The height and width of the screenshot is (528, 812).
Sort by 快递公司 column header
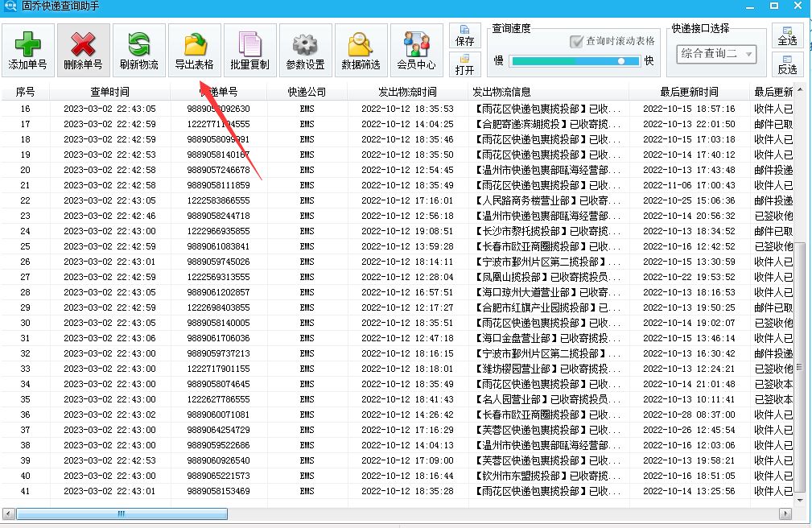tap(307, 92)
